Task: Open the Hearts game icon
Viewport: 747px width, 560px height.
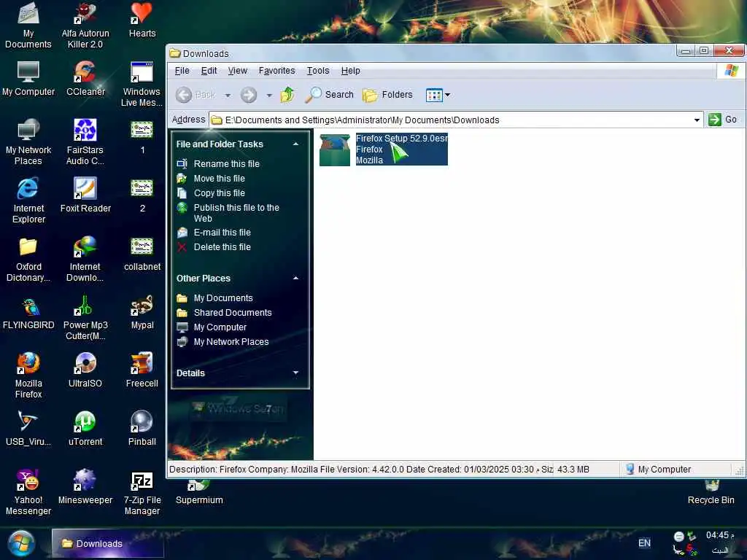Action: coord(142,20)
